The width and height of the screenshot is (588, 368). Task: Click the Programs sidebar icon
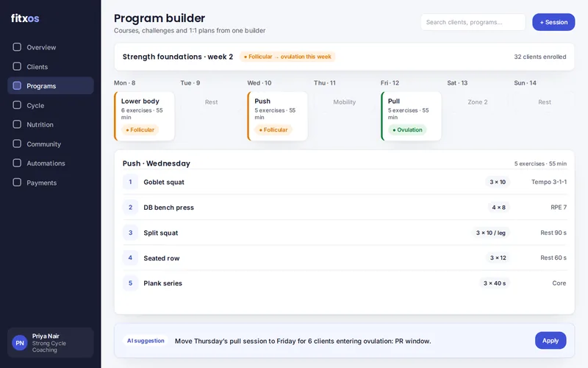(17, 85)
